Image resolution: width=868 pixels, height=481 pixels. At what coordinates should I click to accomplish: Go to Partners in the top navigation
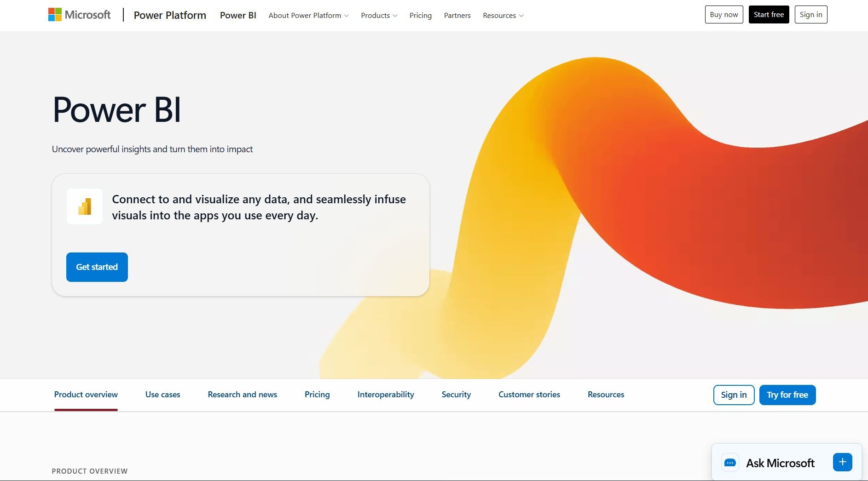tap(457, 15)
